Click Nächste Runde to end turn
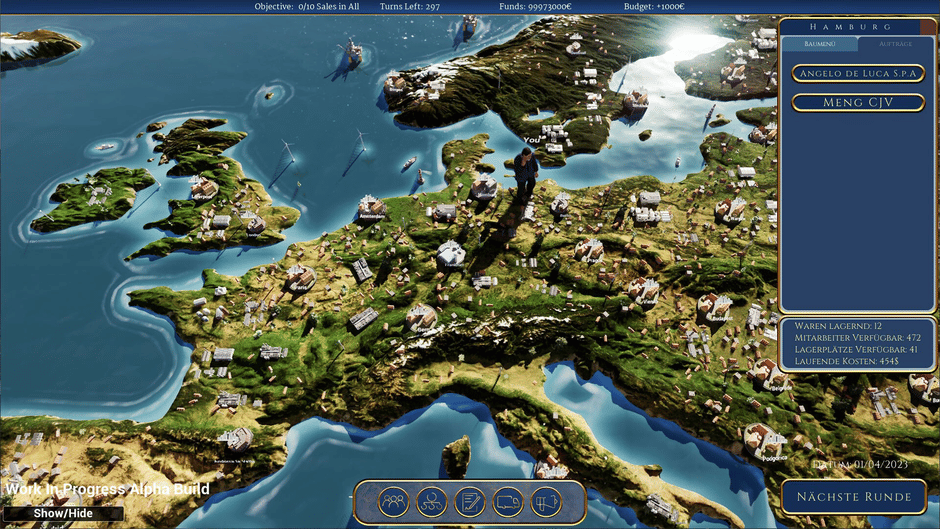This screenshot has height=529, width=940. coord(854,497)
